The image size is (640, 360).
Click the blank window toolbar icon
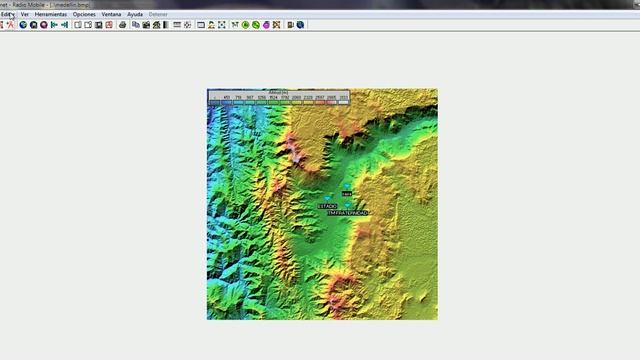[x=78, y=25]
